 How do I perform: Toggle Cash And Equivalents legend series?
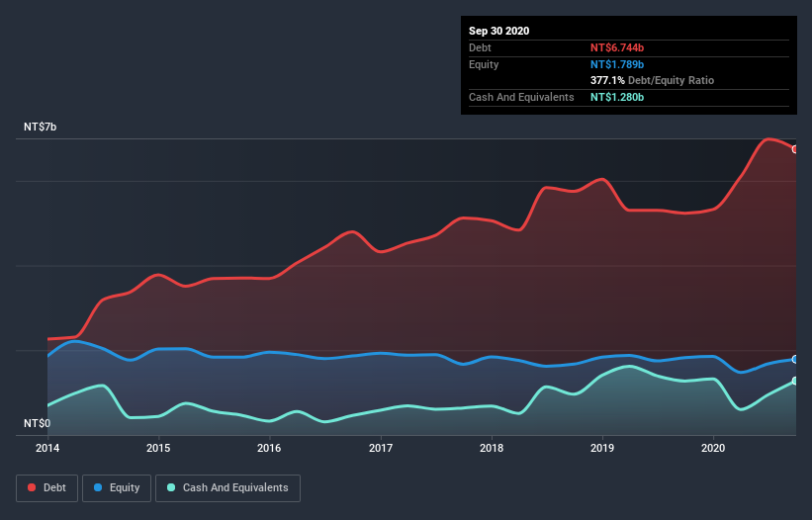(227, 488)
